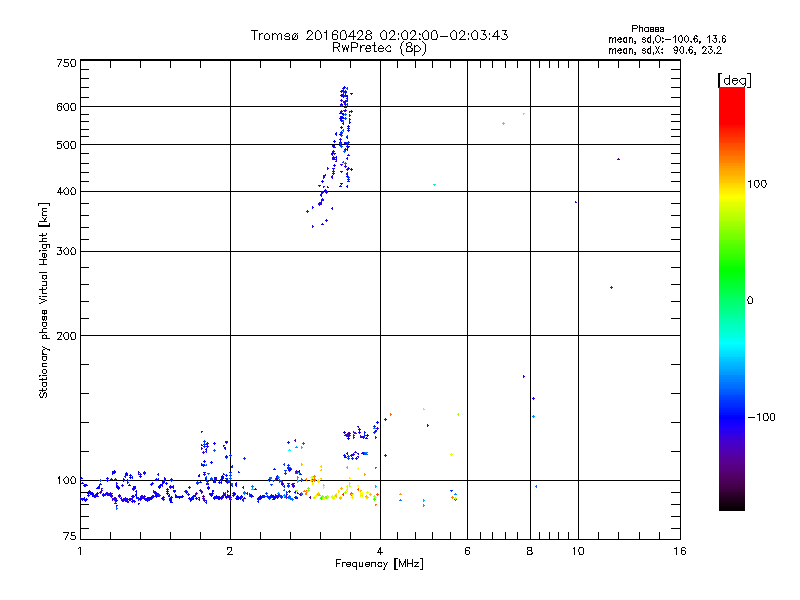Click the cyan data point near 7 MHz, 550 km
The height and width of the screenshot is (600, 800).
[504, 123]
